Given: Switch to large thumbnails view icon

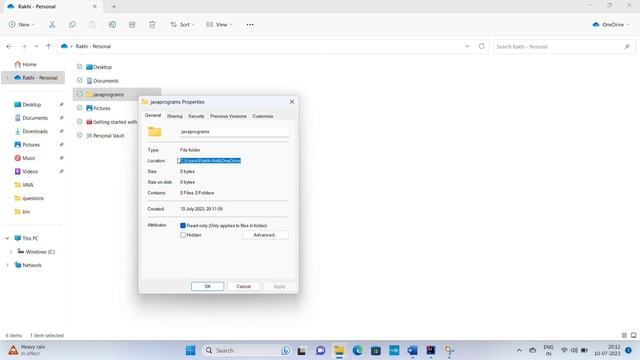Looking at the screenshot, I should [633, 335].
